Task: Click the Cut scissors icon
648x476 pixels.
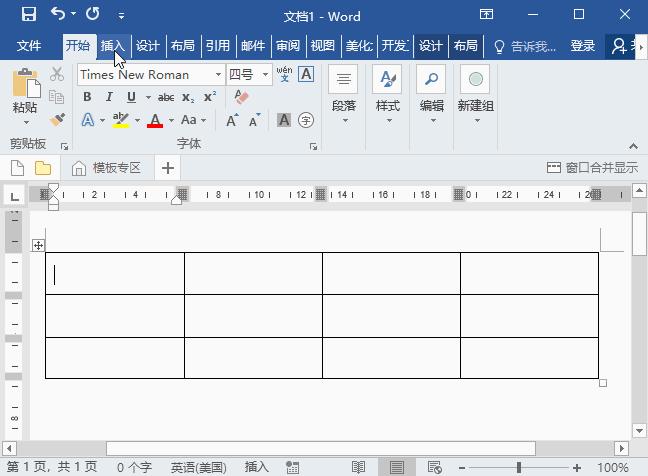Action: tap(57, 74)
